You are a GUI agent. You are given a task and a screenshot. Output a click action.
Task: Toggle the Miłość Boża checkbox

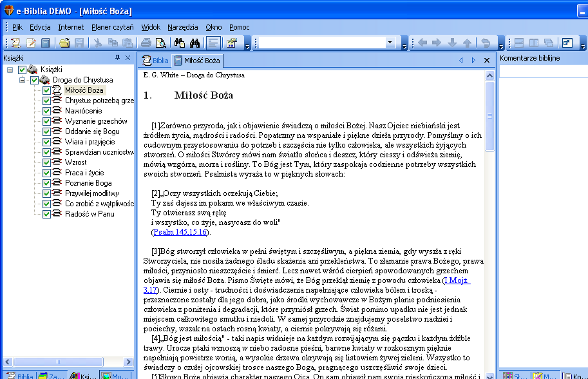pyautogui.click(x=46, y=90)
